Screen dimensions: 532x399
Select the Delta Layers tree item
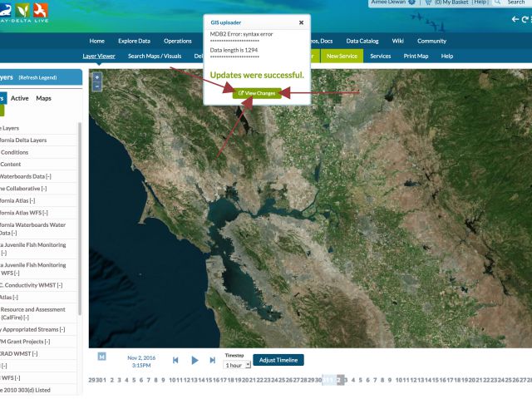tap(23, 140)
